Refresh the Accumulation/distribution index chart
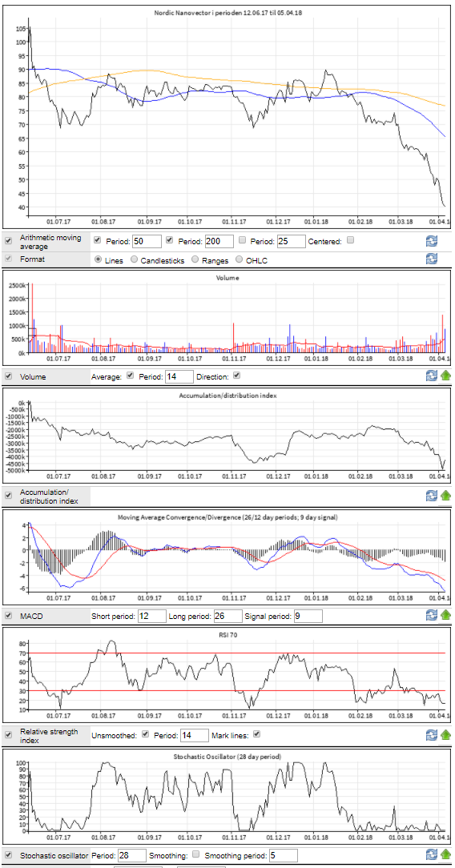Viewport: 455px width, 868px height. pos(432,496)
